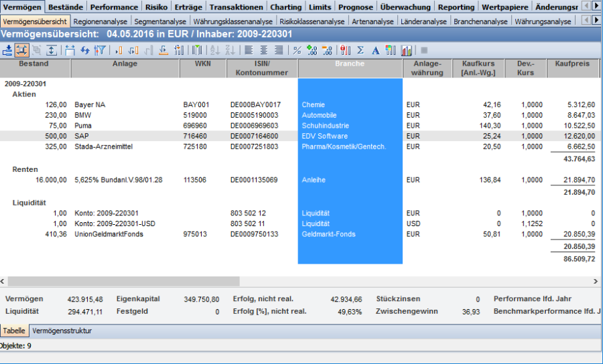The image size is (603, 364).
Task: Open the filter funnel tool
Action: tap(100, 50)
